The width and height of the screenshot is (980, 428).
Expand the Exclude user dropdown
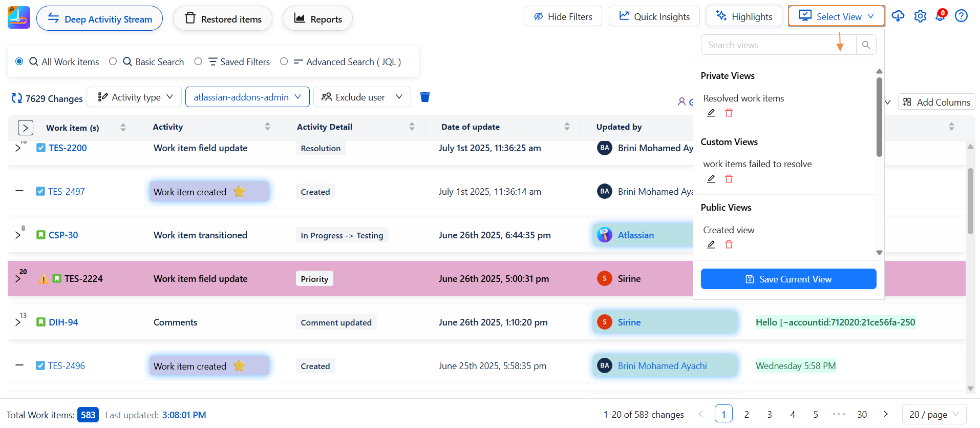point(363,97)
